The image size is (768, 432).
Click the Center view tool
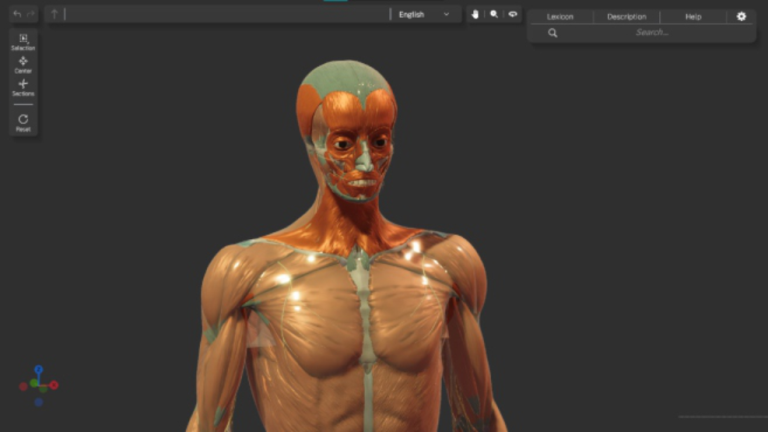pyautogui.click(x=23, y=64)
